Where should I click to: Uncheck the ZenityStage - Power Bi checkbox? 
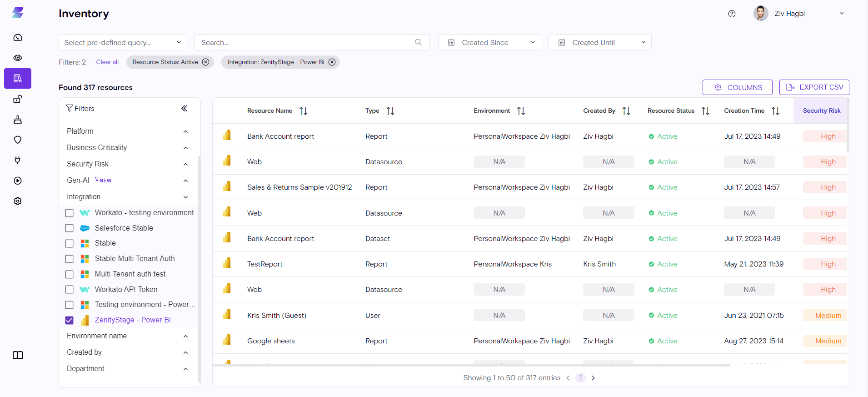pyautogui.click(x=70, y=320)
